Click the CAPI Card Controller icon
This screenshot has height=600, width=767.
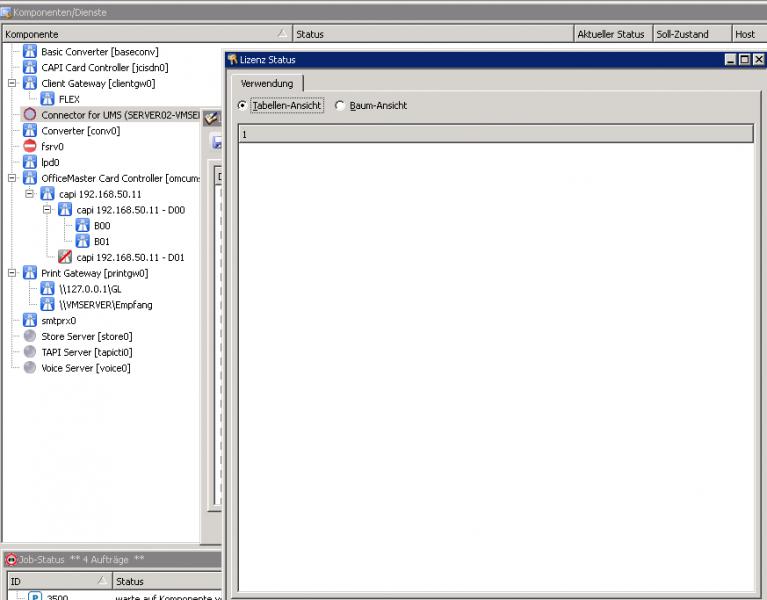click(x=30, y=67)
